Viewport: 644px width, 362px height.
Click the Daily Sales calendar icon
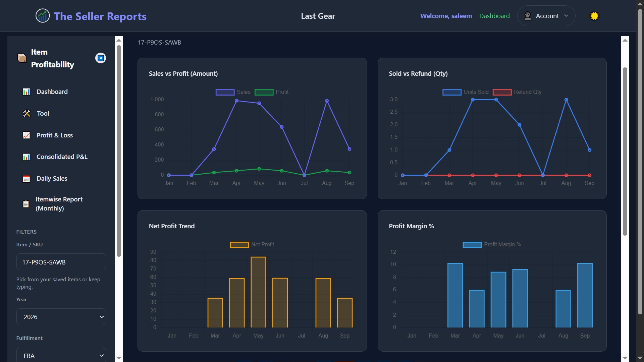coord(26,179)
